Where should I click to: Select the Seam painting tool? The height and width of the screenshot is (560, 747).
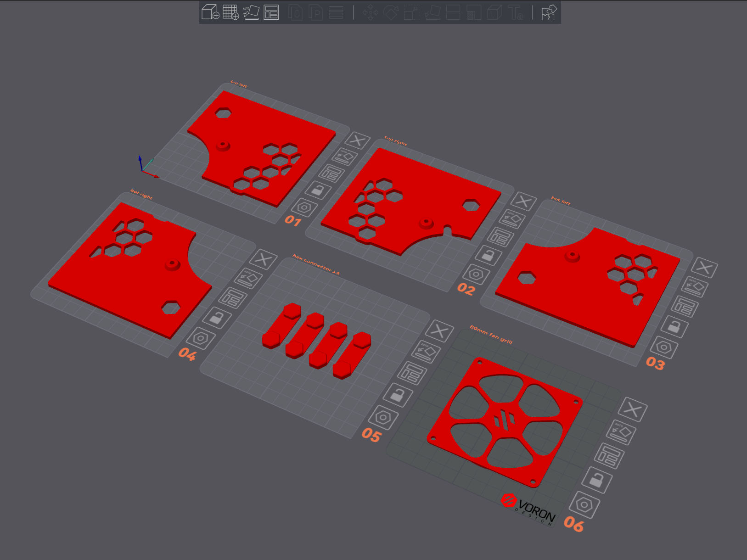coord(494,12)
